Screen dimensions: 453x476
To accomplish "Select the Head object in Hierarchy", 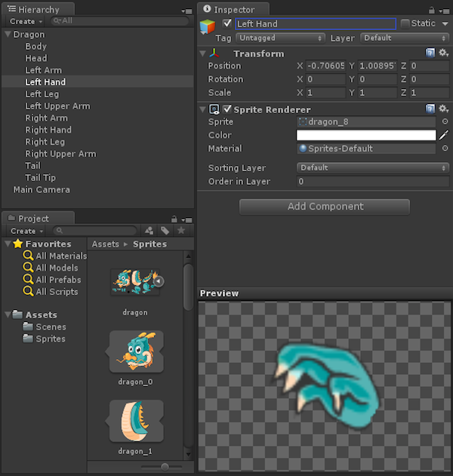I will pyautogui.click(x=36, y=58).
